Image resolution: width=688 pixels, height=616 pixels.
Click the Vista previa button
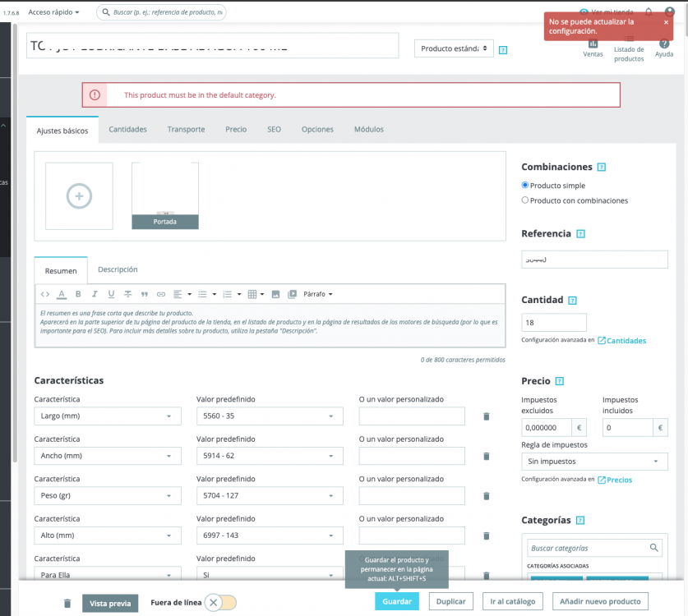point(110,604)
